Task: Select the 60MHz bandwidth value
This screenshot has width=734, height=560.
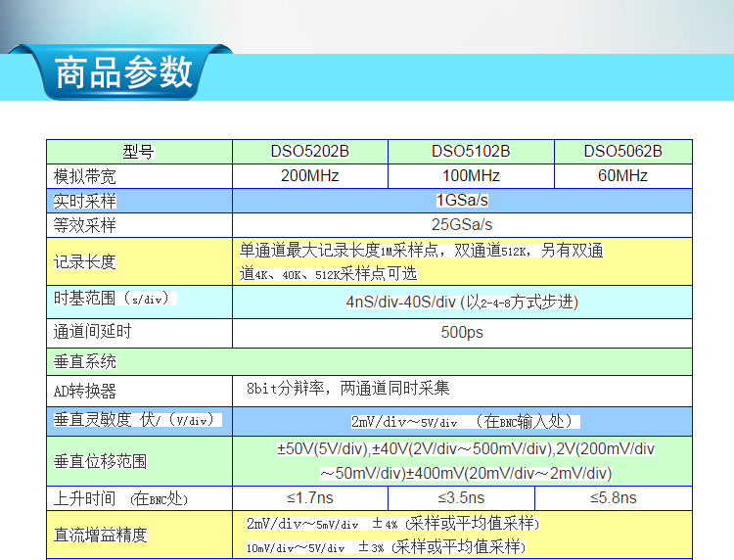Action: 622,176
